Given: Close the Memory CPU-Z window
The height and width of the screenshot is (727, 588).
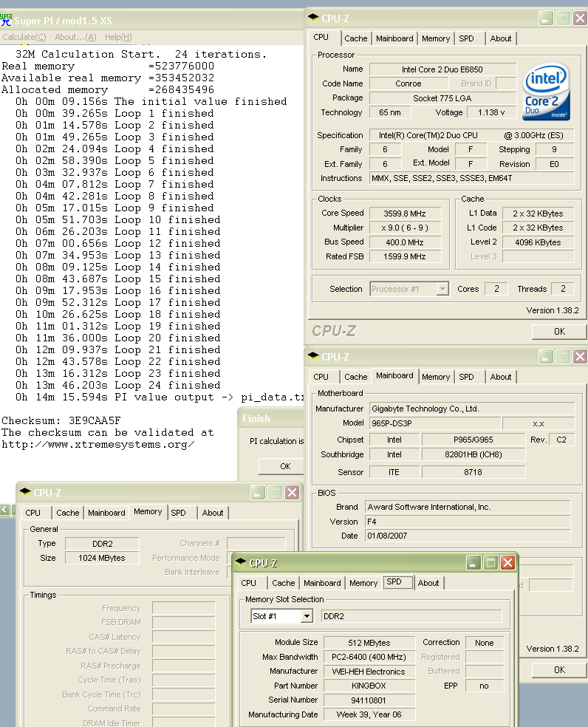Looking at the screenshot, I should pyautogui.click(x=292, y=492).
